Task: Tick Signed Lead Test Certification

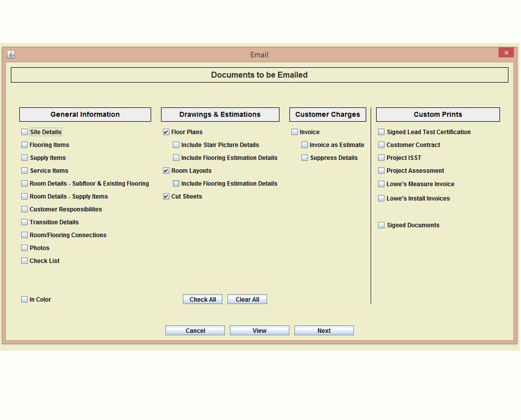Action: pos(381,132)
